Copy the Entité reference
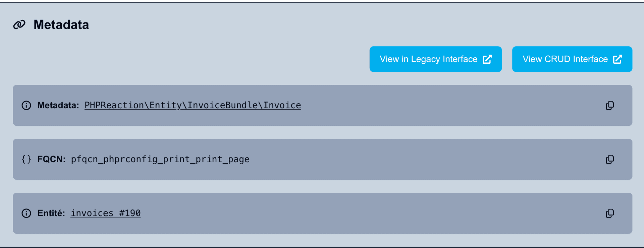 coord(610,213)
